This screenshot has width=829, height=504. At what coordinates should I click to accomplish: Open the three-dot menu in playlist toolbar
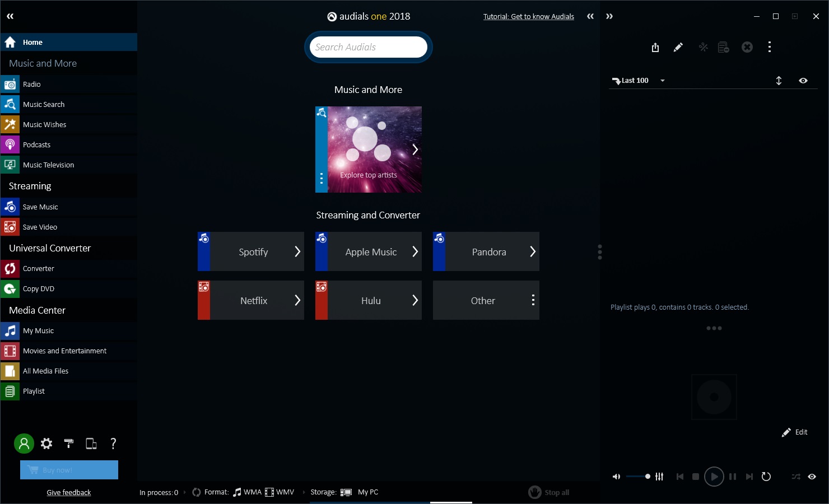coord(770,48)
